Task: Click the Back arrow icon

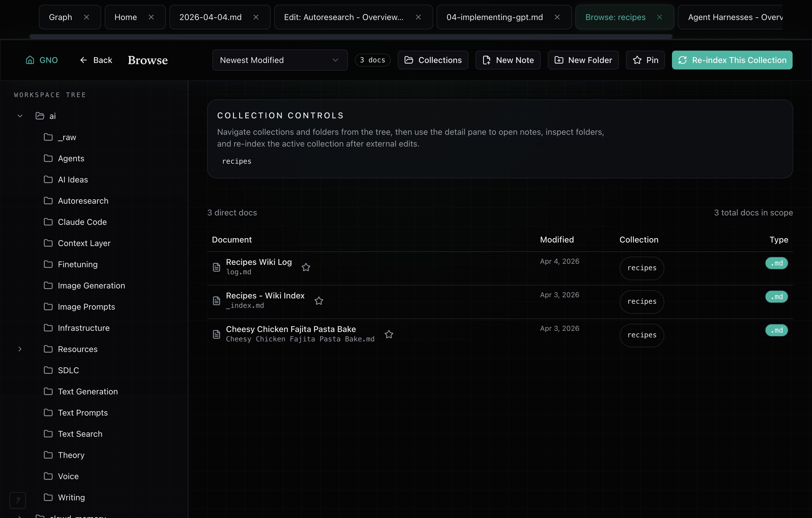Action: (83, 60)
